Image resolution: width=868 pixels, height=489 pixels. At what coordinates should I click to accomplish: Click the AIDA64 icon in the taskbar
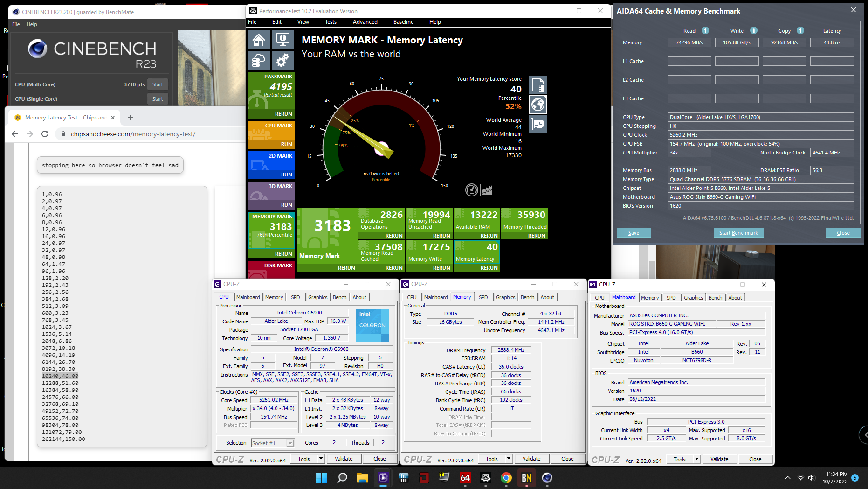coord(465,478)
